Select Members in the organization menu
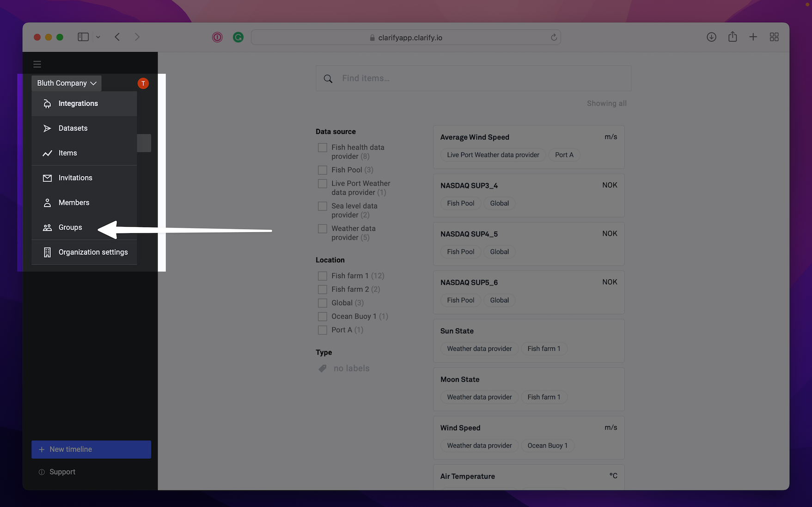The height and width of the screenshot is (507, 812). (74, 203)
